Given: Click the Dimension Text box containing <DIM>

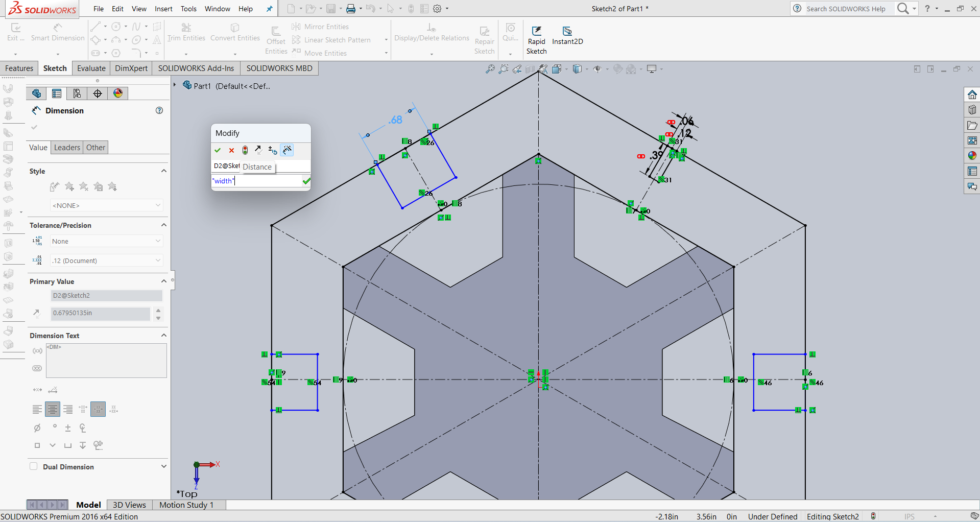Looking at the screenshot, I should pyautogui.click(x=106, y=361).
